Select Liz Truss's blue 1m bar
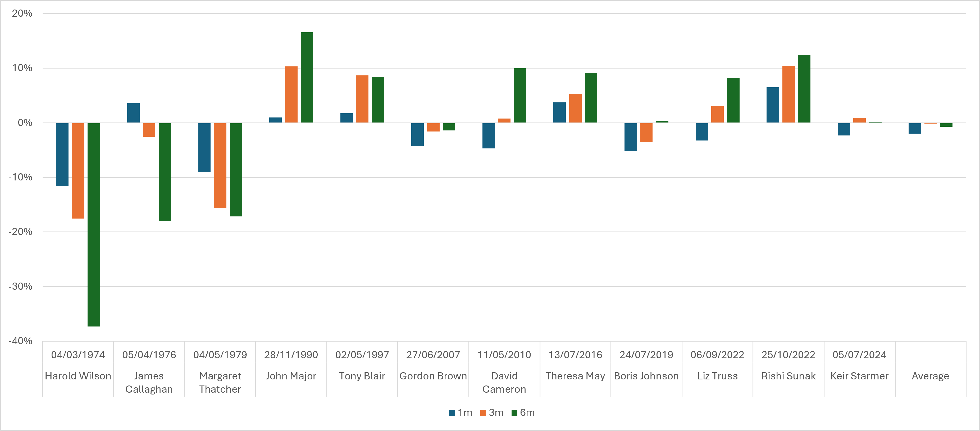This screenshot has width=980, height=431. point(702,131)
